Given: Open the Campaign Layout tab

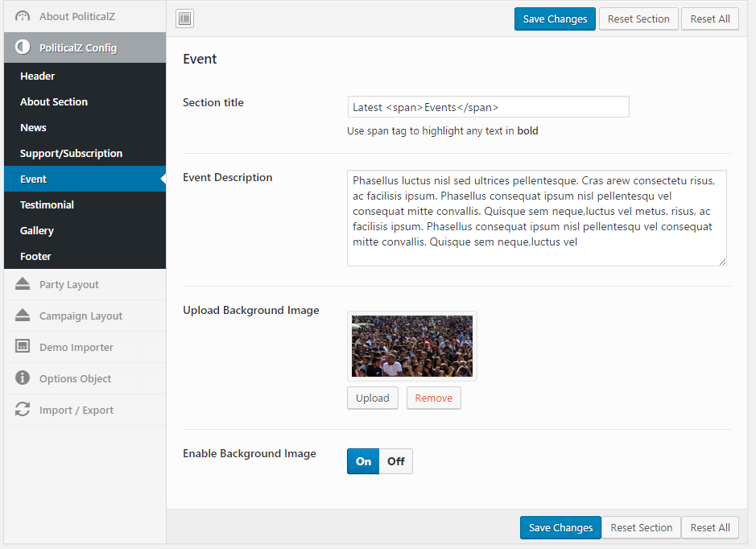Looking at the screenshot, I should (x=85, y=316).
